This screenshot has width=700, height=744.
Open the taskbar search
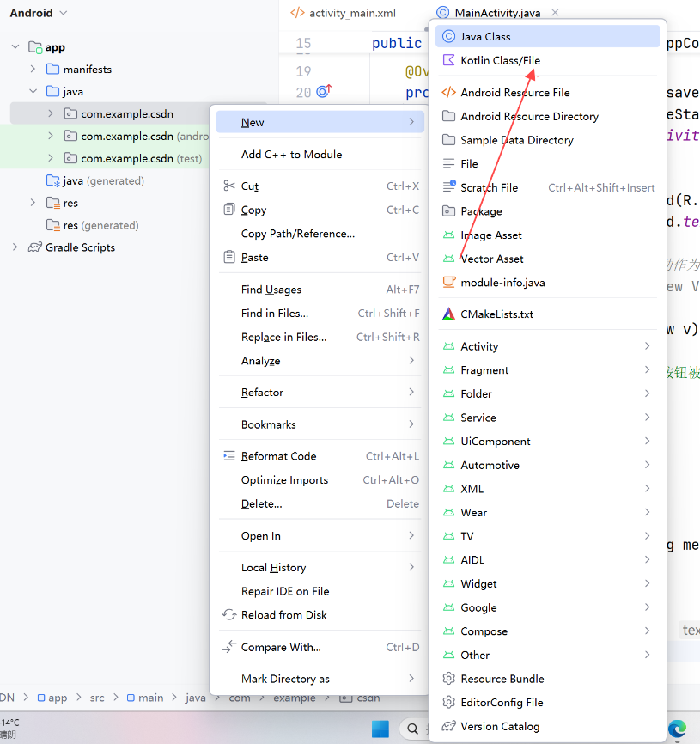pos(413,729)
